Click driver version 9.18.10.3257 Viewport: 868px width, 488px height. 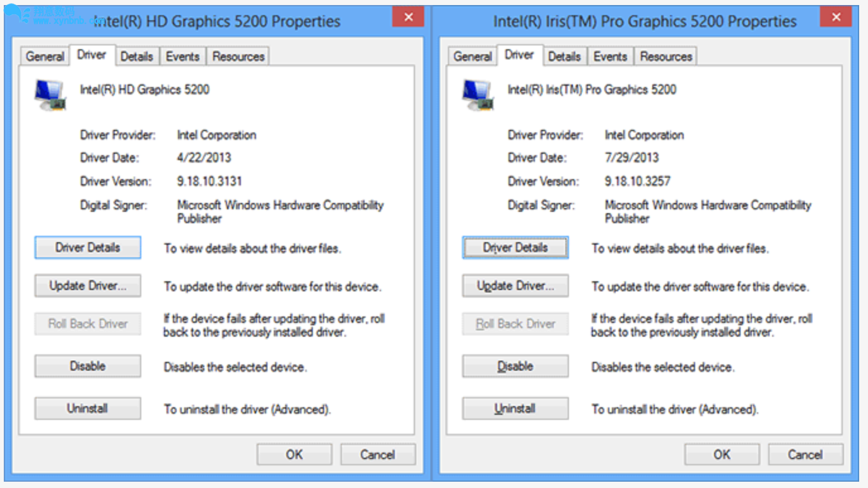click(x=638, y=182)
